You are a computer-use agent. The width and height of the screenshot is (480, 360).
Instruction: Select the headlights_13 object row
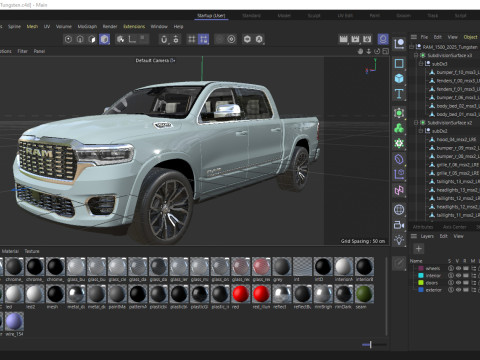454,190
